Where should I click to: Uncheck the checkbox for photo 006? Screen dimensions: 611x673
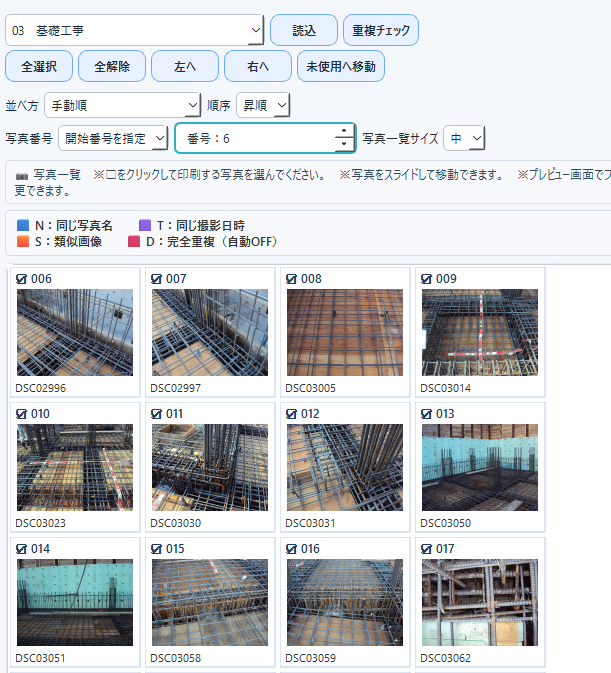pyautogui.click(x=21, y=279)
